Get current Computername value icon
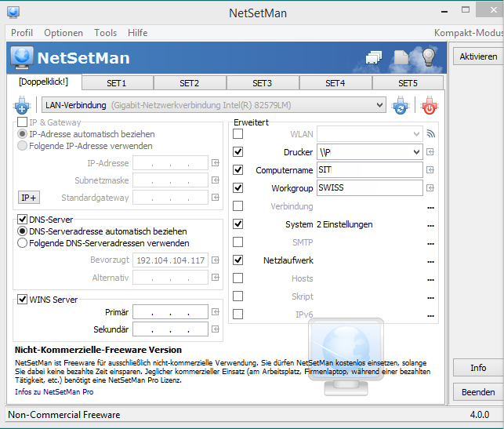Screen dimensions: 504x429 (430, 170)
